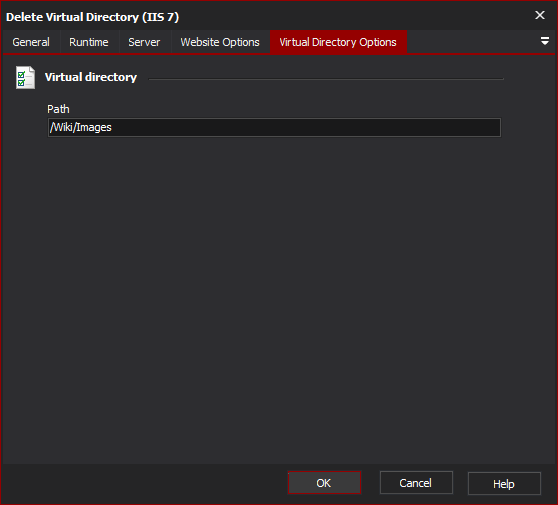Image resolution: width=558 pixels, height=505 pixels.
Task: Go to Website Options tab
Action: [x=220, y=42]
